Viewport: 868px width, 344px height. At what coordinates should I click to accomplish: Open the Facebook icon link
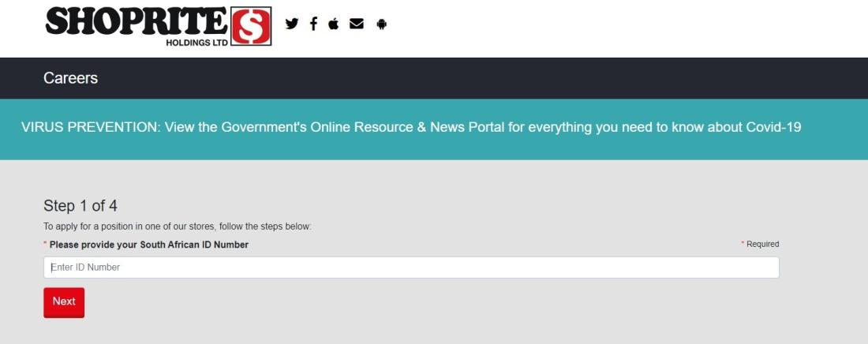tap(313, 24)
